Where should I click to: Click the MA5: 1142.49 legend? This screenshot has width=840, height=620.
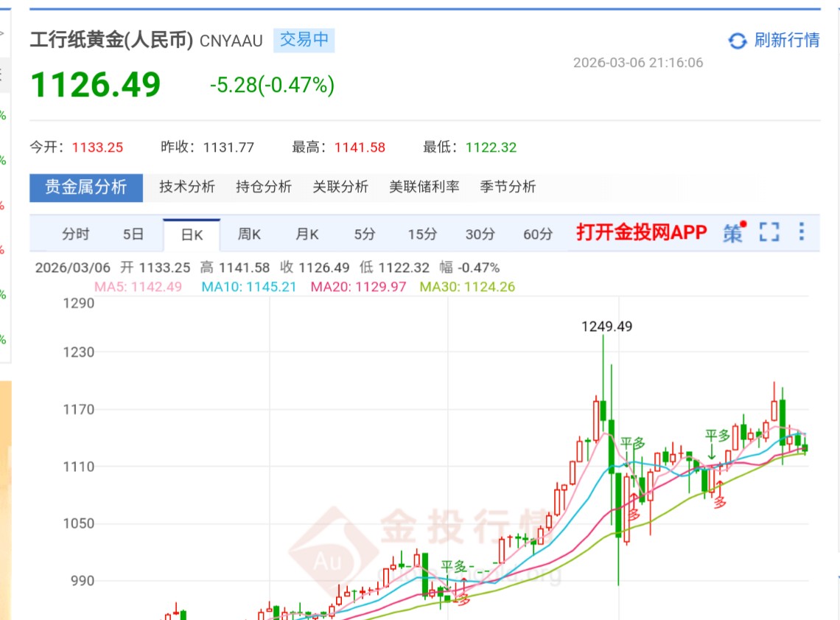pyautogui.click(x=139, y=287)
